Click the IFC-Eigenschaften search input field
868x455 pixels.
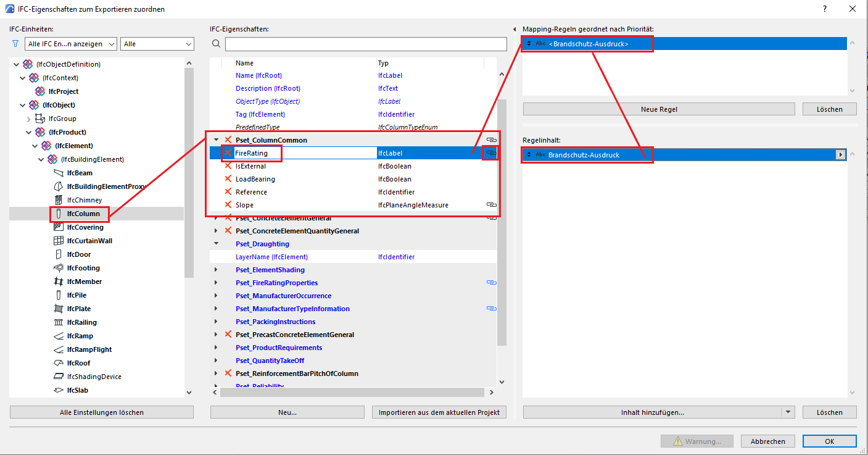pos(365,44)
